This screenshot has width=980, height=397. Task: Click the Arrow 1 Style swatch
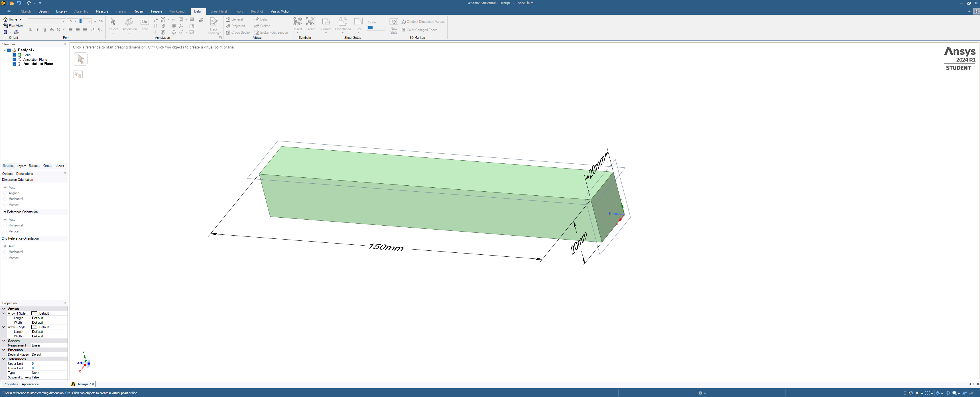(34, 314)
